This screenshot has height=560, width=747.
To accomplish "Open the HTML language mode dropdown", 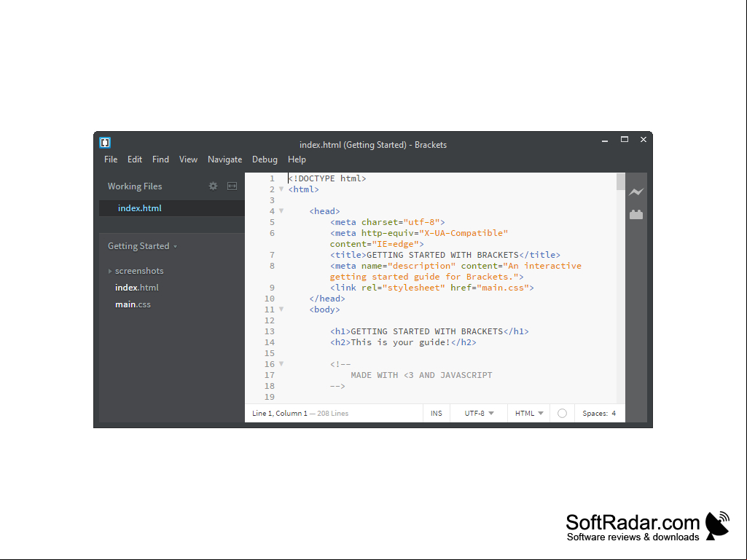I will [x=529, y=414].
